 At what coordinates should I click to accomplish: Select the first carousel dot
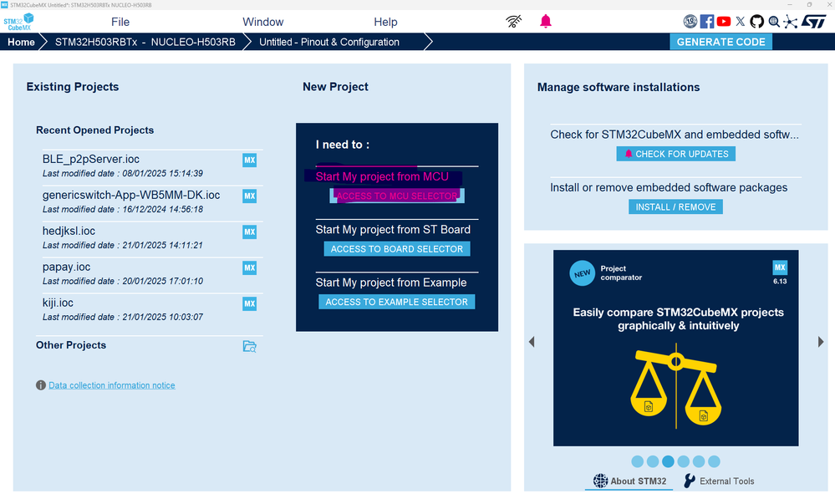coord(638,461)
